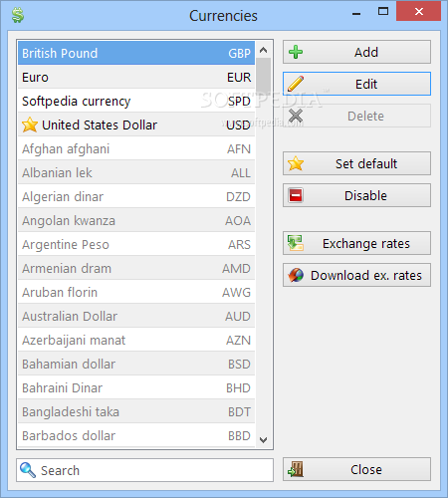The width and height of the screenshot is (448, 498).
Task: Select the Bangladeshi taka row
Action: pos(136,411)
